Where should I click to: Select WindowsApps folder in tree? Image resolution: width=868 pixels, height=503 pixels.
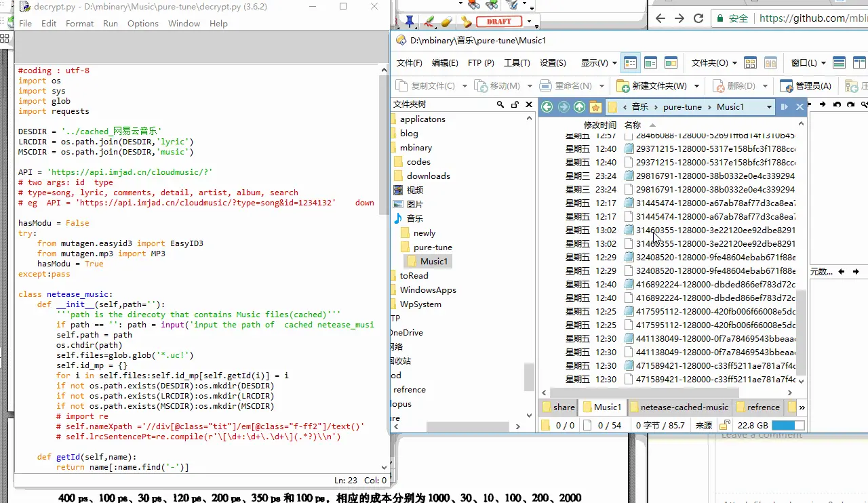[428, 289]
